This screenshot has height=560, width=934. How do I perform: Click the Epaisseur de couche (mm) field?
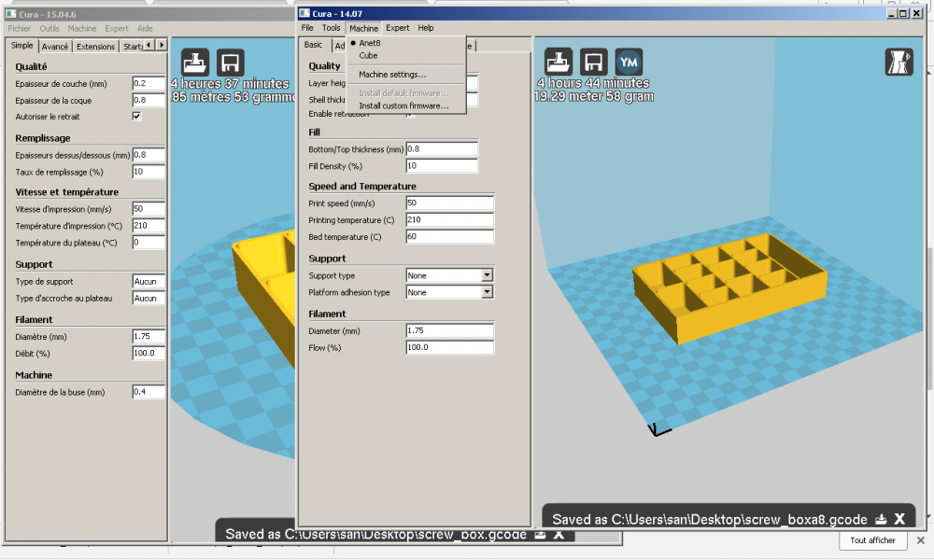point(149,83)
